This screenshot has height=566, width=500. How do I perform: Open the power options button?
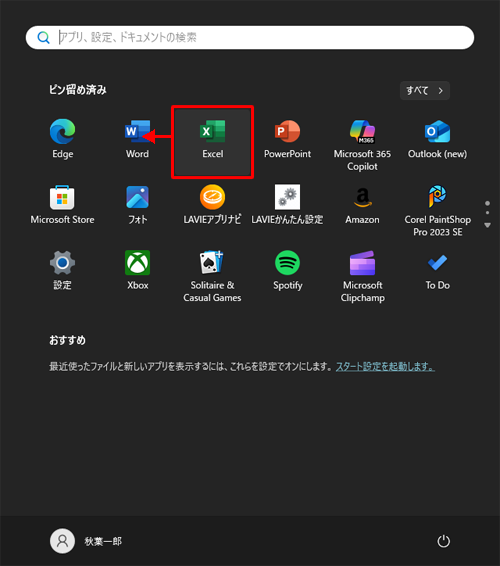pos(443,541)
